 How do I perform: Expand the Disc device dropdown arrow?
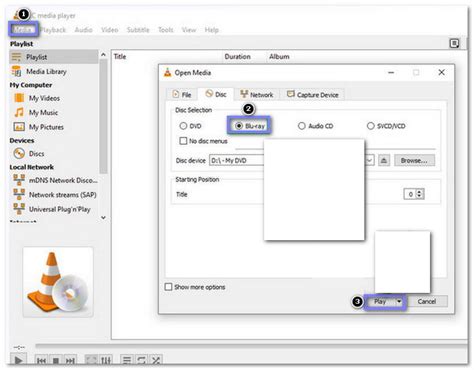370,160
